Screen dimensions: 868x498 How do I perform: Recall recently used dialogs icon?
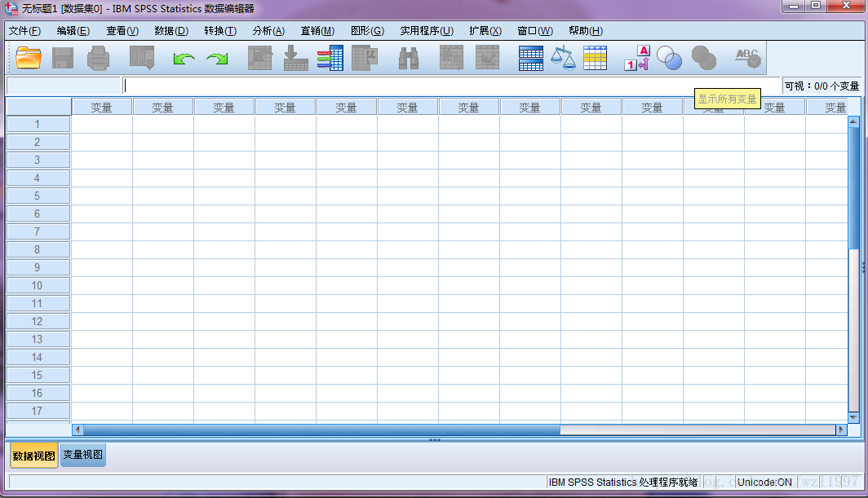(x=142, y=58)
